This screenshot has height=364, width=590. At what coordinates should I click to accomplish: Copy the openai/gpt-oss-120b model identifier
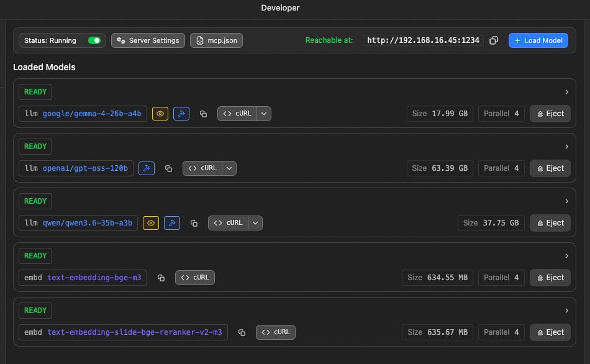click(x=168, y=168)
